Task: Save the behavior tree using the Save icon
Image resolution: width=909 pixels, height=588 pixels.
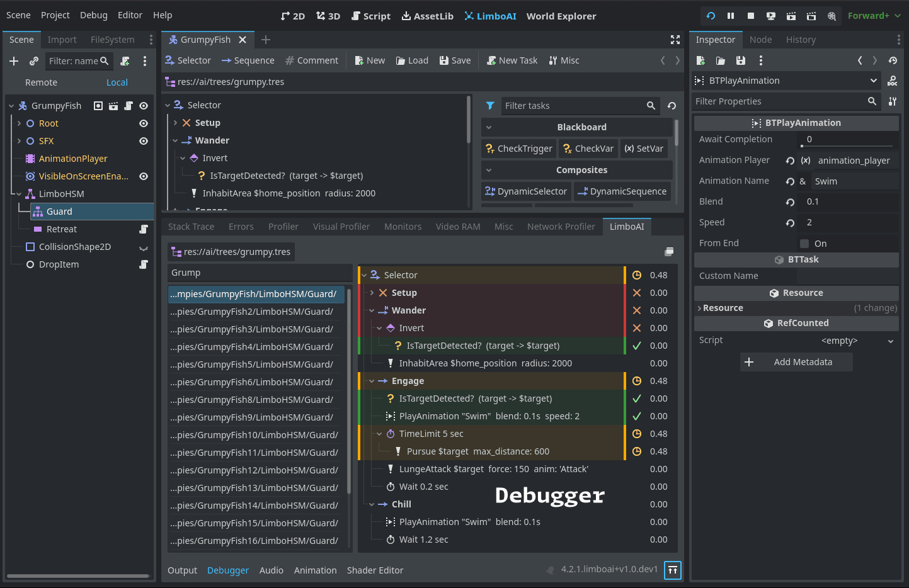Action: pyautogui.click(x=455, y=60)
